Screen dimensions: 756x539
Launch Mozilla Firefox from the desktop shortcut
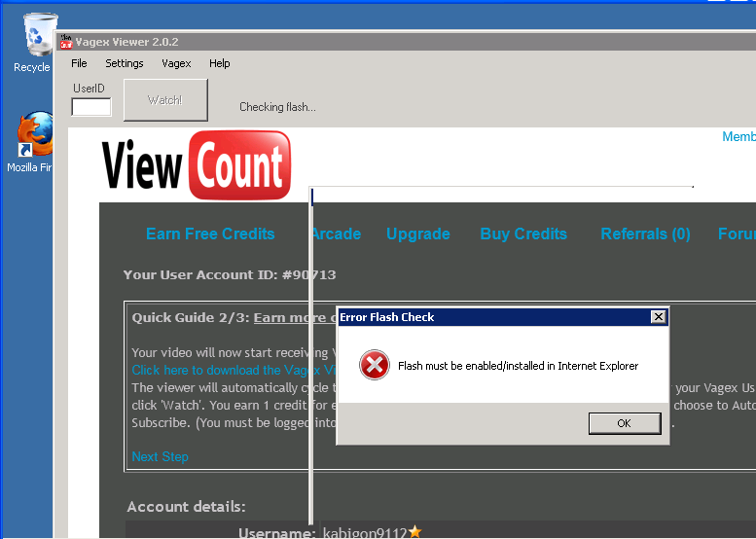point(34,142)
